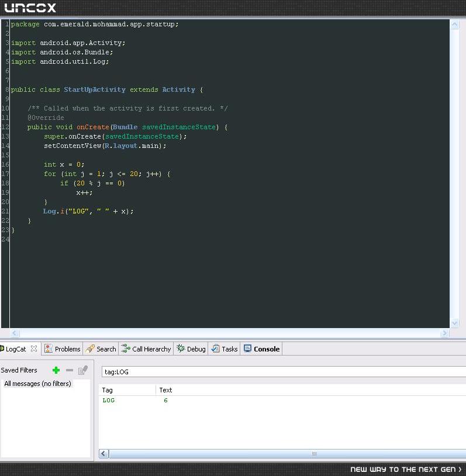
Task: Click the Text column header
Action: point(165,390)
